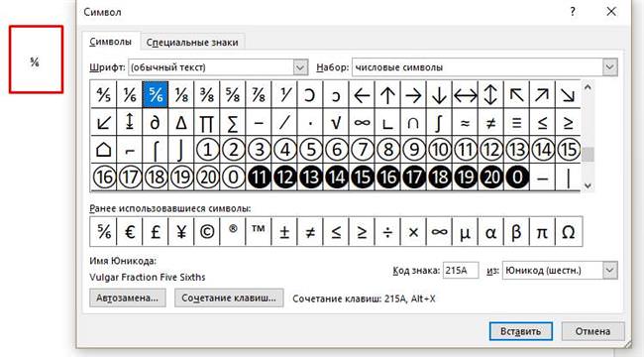644x357 pixels.
Task: Select the square root symbol
Action: (336, 122)
